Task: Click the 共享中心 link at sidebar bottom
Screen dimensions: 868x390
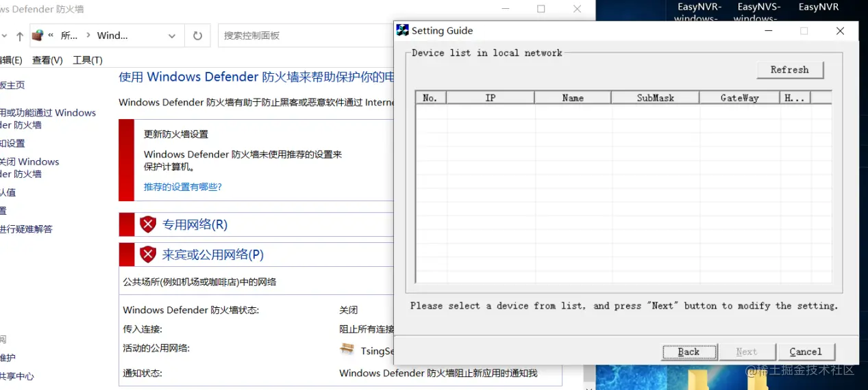Action: 17,376
